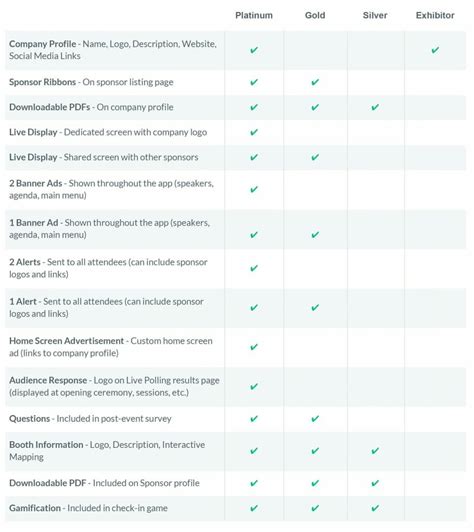Viewport: 474px width, 532px height.
Task: Click the Exhibitor checkmark for Company Profile
Action: click(435, 50)
